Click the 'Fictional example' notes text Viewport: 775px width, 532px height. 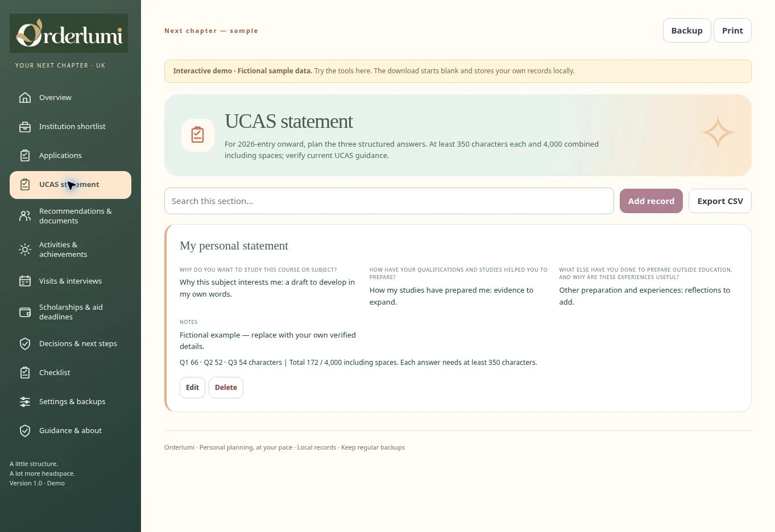click(268, 340)
